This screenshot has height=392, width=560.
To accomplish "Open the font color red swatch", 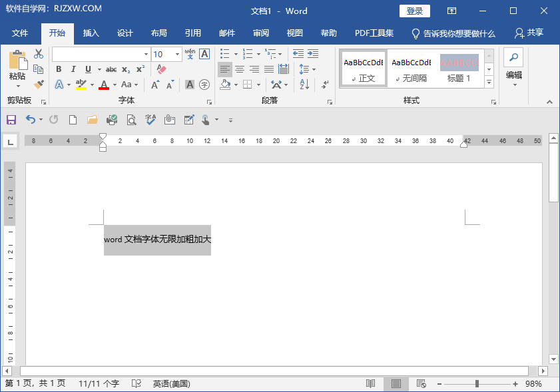I will pos(104,86).
